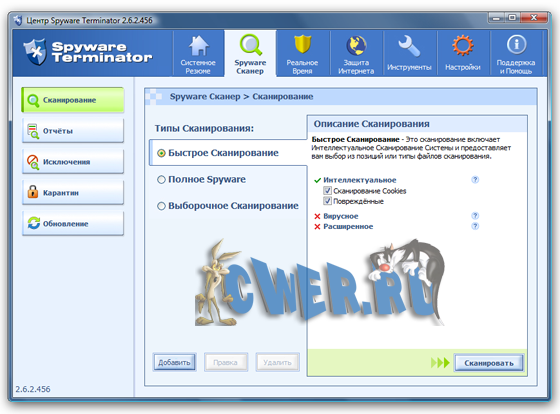Open the Исключения sidebar section
This screenshot has width=560, height=414.
73,162
